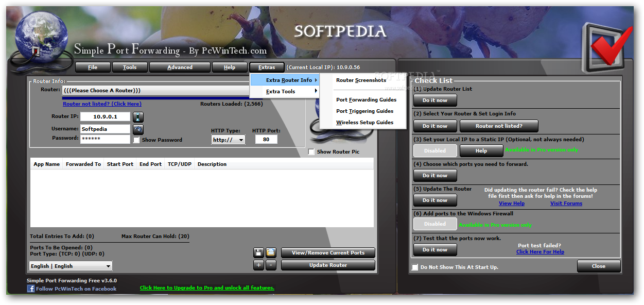Open the File menu
This screenshot has height=305, width=644.
click(x=93, y=67)
